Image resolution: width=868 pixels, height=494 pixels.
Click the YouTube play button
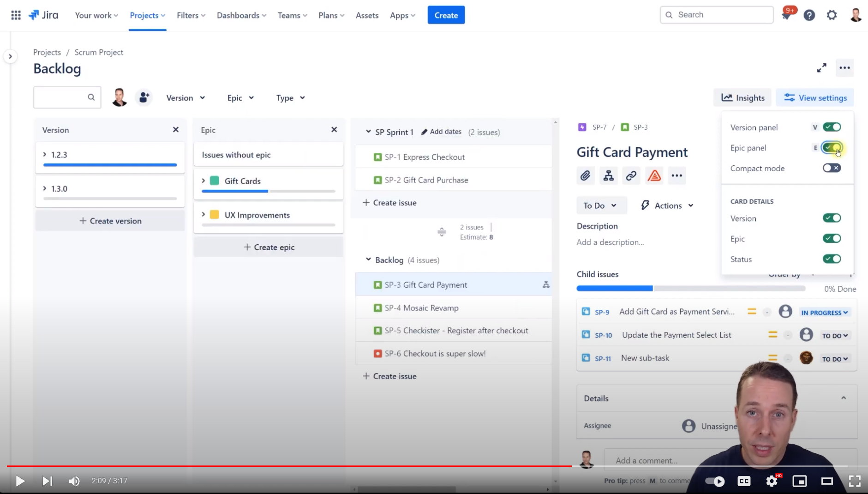coord(20,481)
